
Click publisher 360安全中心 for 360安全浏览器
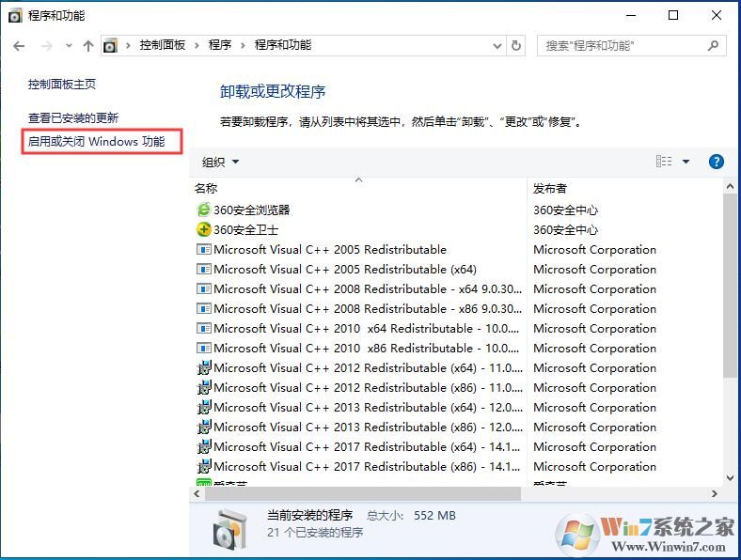point(566,210)
